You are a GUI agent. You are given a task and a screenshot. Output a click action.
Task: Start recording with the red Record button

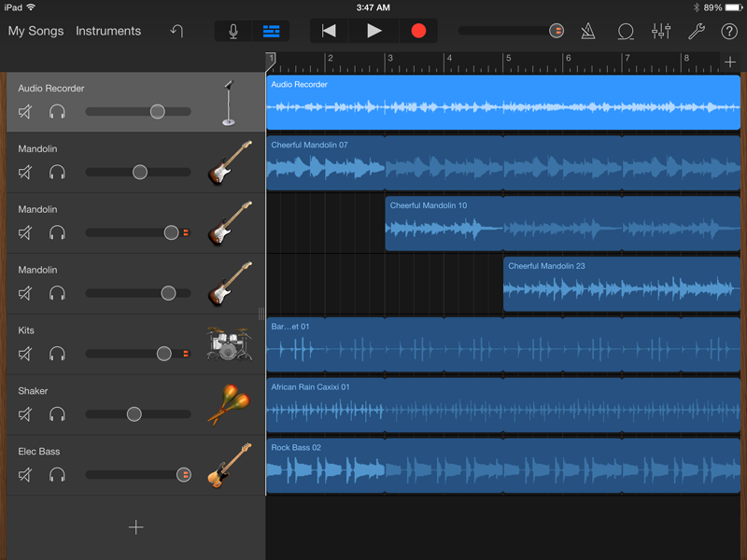[x=418, y=31]
